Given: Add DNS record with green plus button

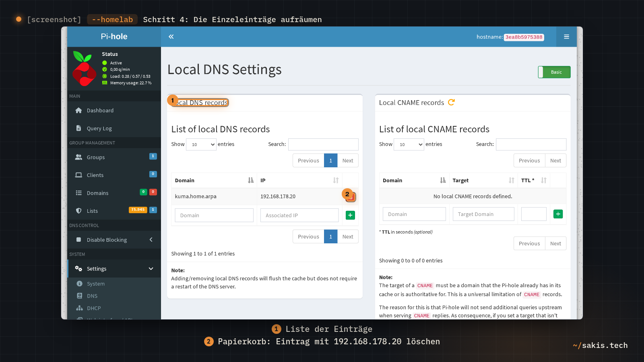Looking at the screenshot, I should (x=350, y=215).
